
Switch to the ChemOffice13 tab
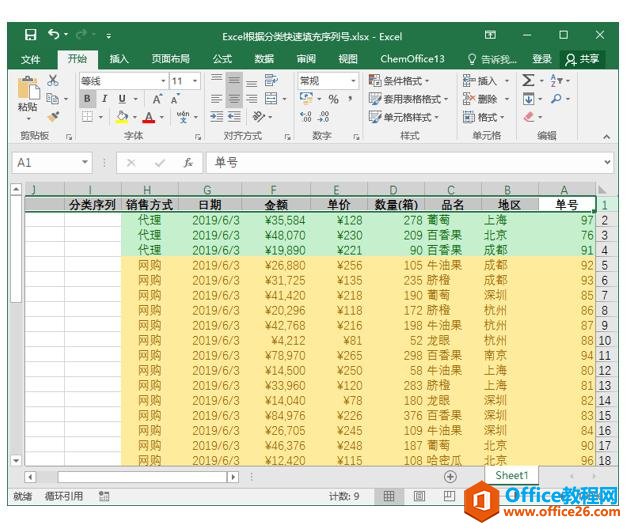[412, 59]
